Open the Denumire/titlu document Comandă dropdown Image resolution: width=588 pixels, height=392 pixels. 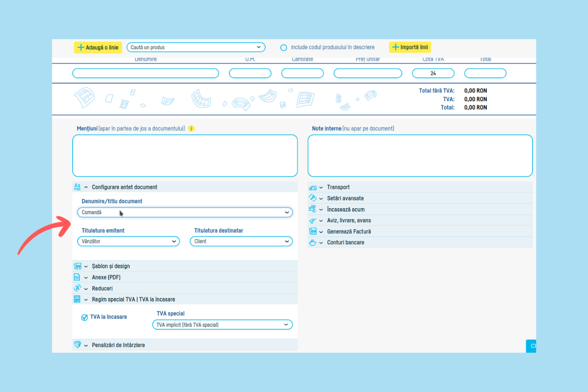pyautogui.click(x=185, y=213)
